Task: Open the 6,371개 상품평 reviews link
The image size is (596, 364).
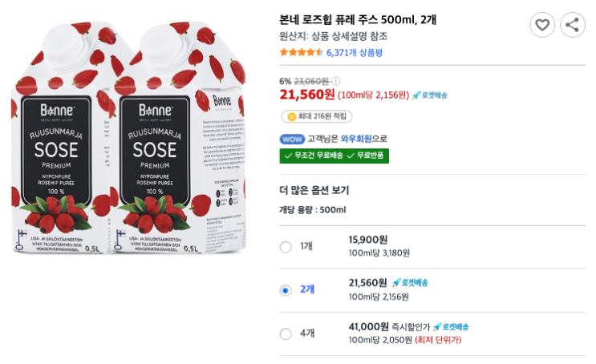Action: point(355,52)
